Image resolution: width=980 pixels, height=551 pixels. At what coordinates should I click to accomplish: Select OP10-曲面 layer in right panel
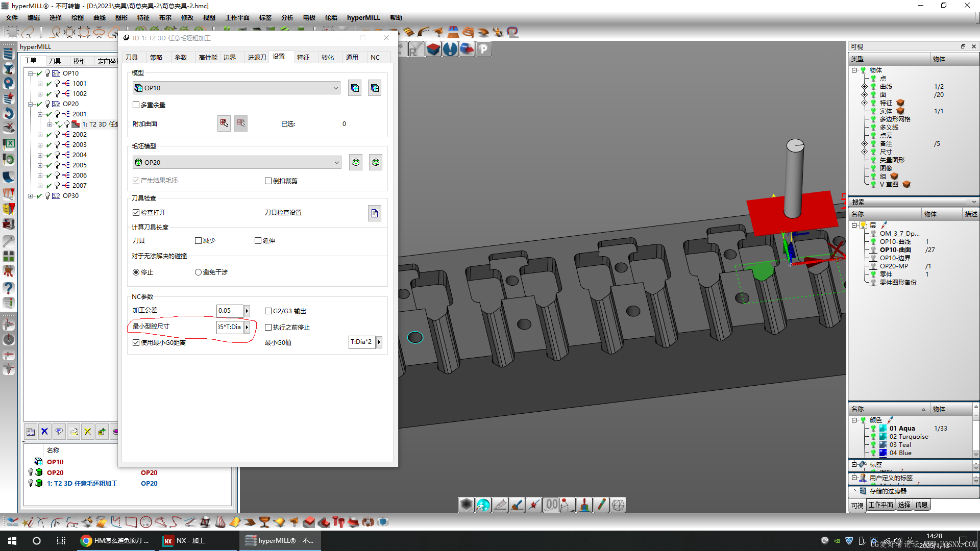click(x=895, y=250)
